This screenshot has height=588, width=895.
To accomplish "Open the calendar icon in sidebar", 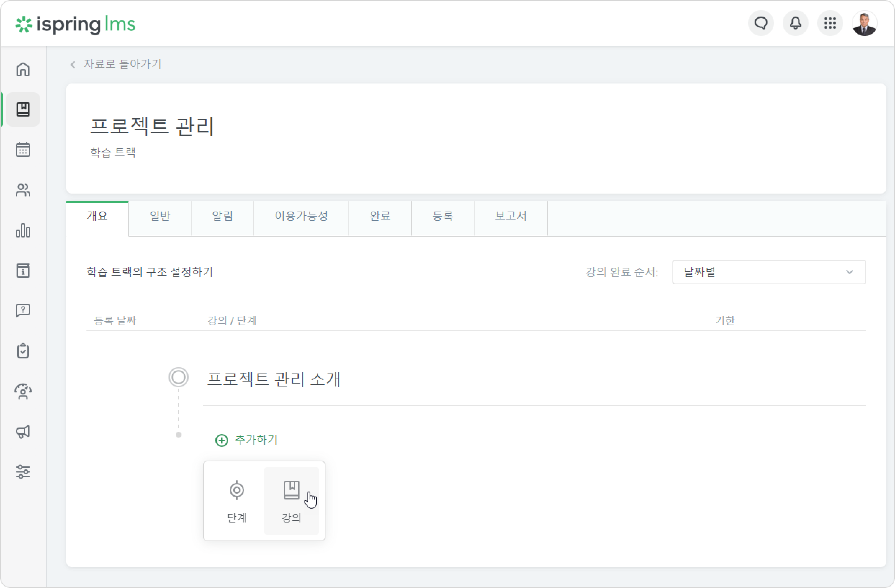I will pyautogui.click(x=23, y=150).
